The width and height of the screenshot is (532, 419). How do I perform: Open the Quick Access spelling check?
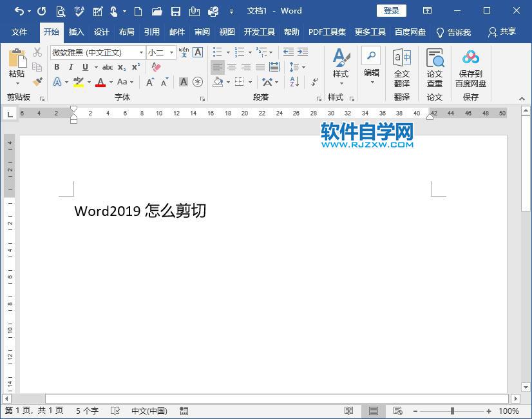tap(79, 11)
